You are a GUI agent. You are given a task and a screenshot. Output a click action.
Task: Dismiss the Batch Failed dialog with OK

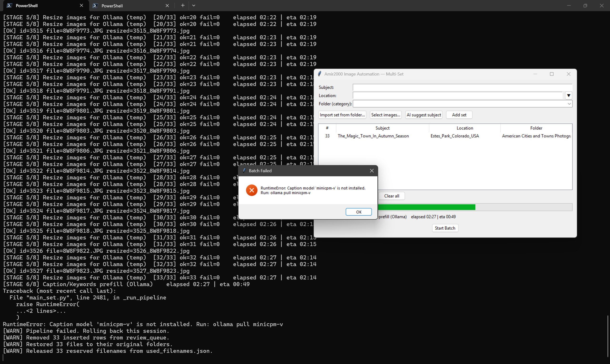point(359,212)
